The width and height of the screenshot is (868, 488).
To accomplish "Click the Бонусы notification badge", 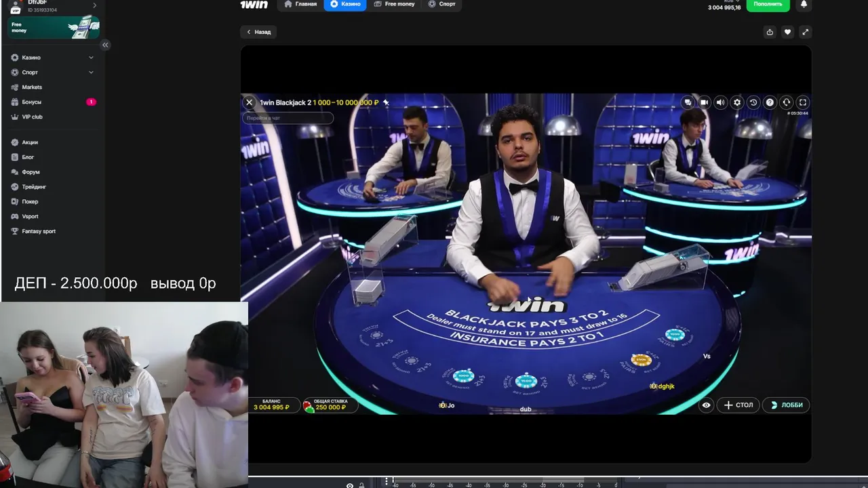I will click(91, 102).
